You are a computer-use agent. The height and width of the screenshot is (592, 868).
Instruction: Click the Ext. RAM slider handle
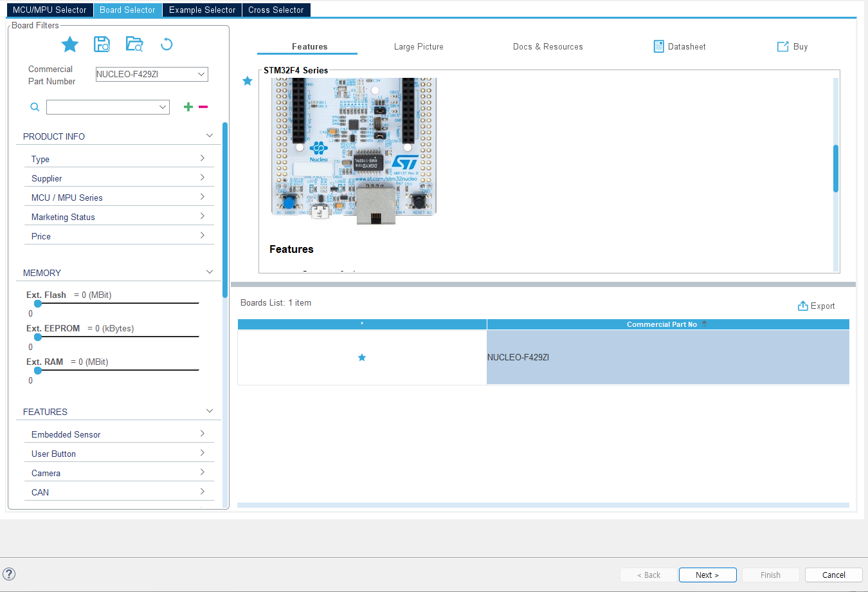point(38,371)
